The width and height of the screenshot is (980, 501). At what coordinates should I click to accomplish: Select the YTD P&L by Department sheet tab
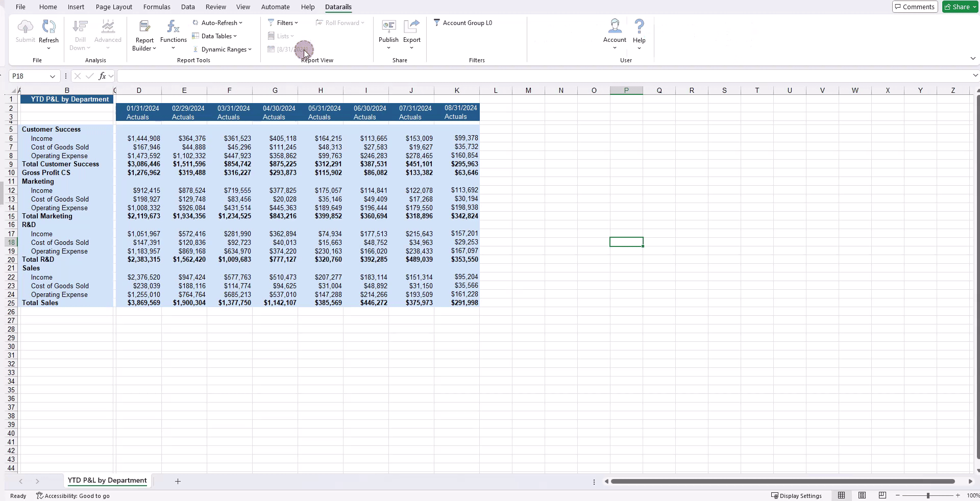[x=107, y=481]
